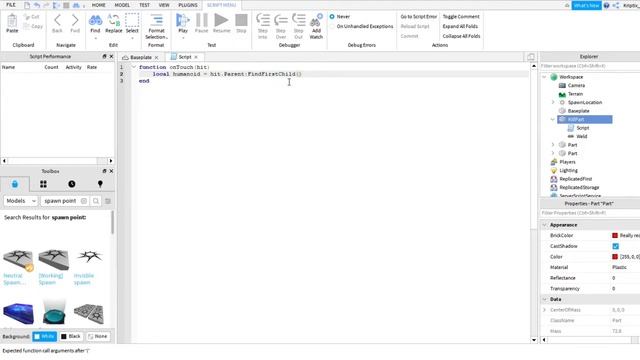Open the FILE menu
Image resolution: width=640 pixels, height=360 pixels.
11,5
